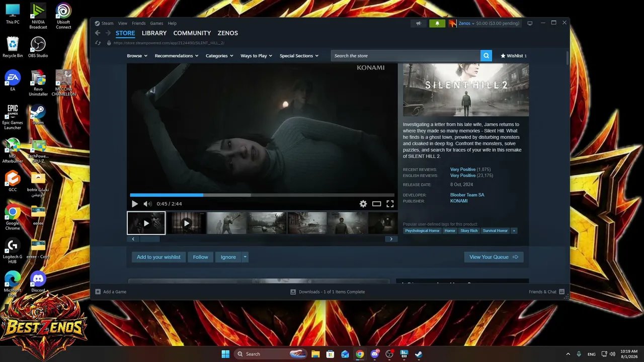The width and height of the screenshot is (644, 362).
Task: Switch to COMMUNITY tab
Action: click(x=192, y=33)
